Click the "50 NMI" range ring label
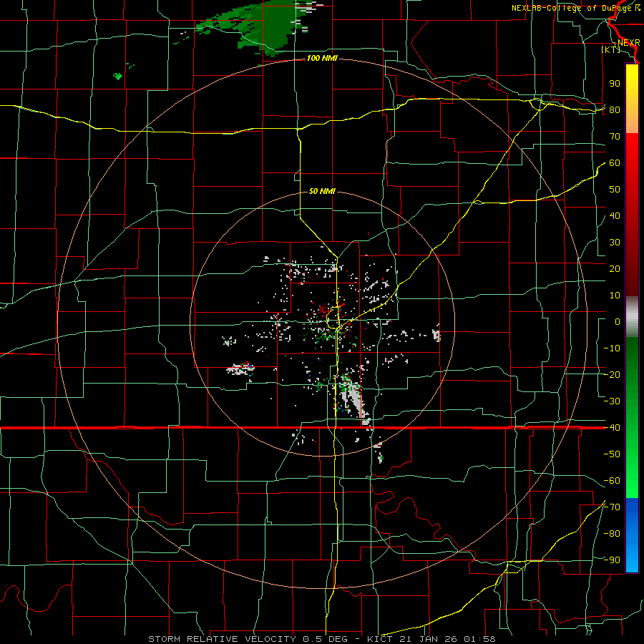 tap(322, 191)
